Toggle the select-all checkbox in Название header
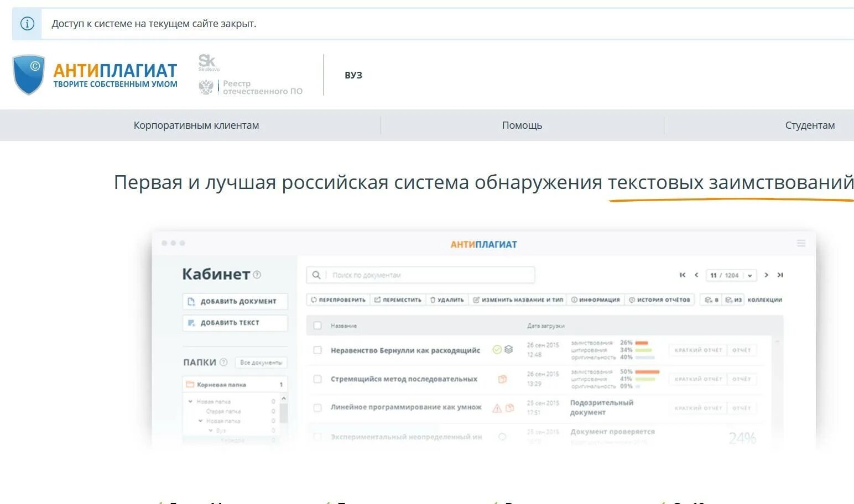The image size is (854, 504). click(x=317, y=326)
